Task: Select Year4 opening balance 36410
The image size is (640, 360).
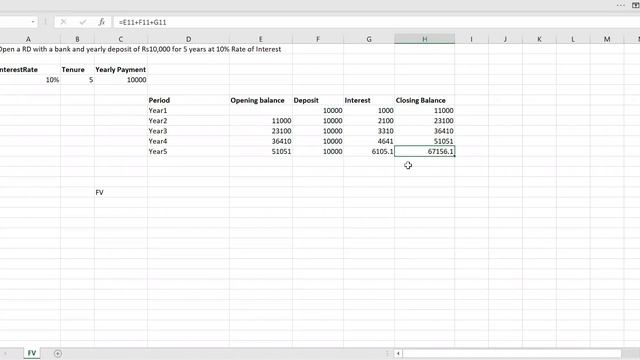Action: (261, 141)
